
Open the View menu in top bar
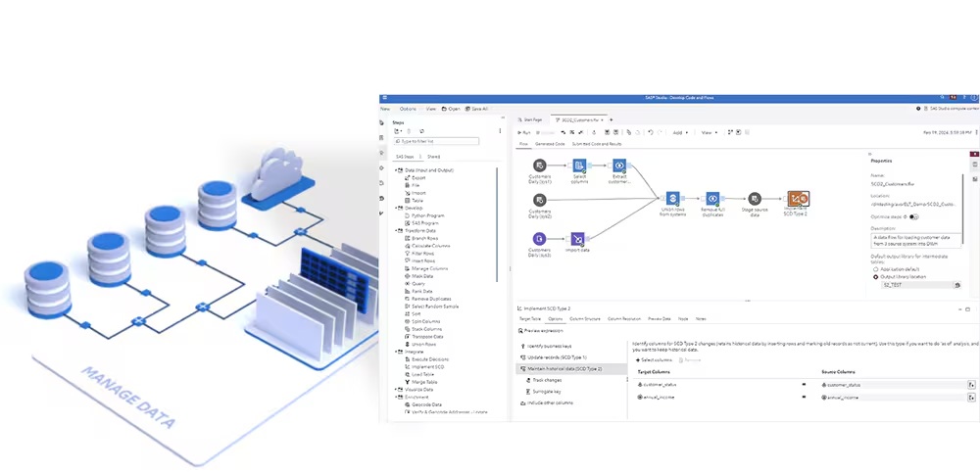pos(431,109)
